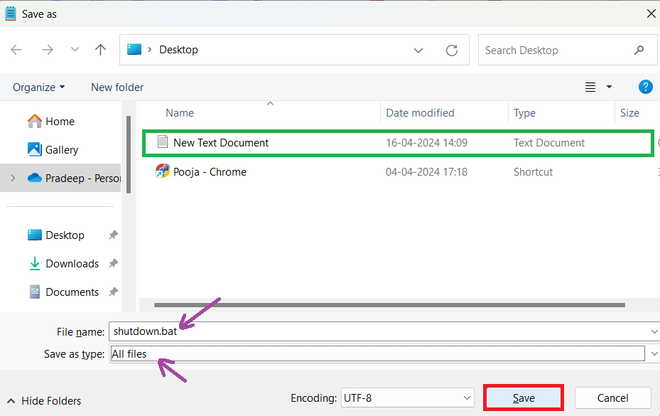
Task: Open the Encoding UTF-8 dropdown
Action: (407, 398)
